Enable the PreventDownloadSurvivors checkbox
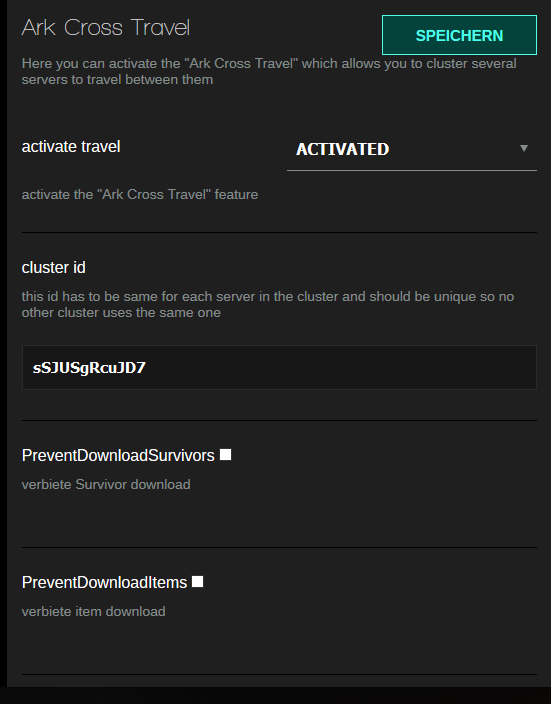 [x=225, y=455]
